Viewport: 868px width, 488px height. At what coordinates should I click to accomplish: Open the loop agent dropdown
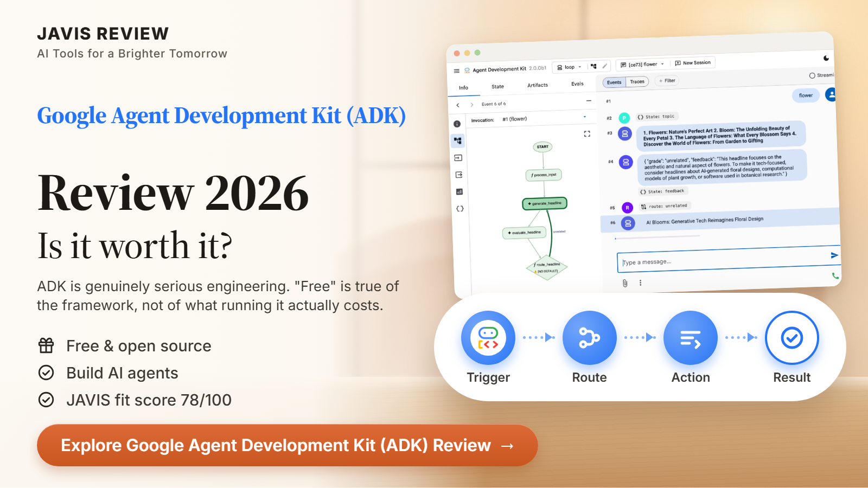click(x=569, y=67)
